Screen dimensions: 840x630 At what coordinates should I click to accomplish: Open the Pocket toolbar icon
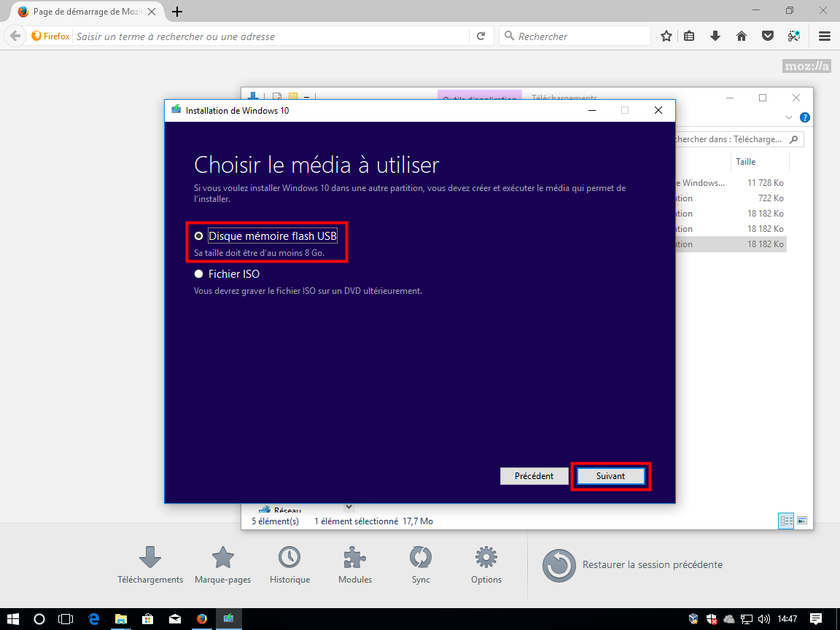point(768,36)
